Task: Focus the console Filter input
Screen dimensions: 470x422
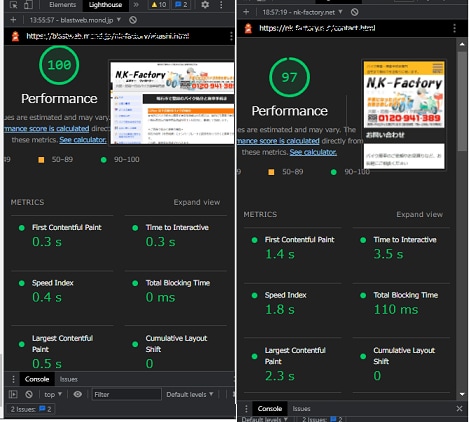Action: [126, 394]
